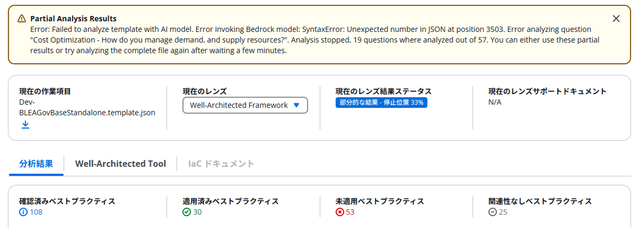Click the gray minus icon beside 25

(493, 212)
